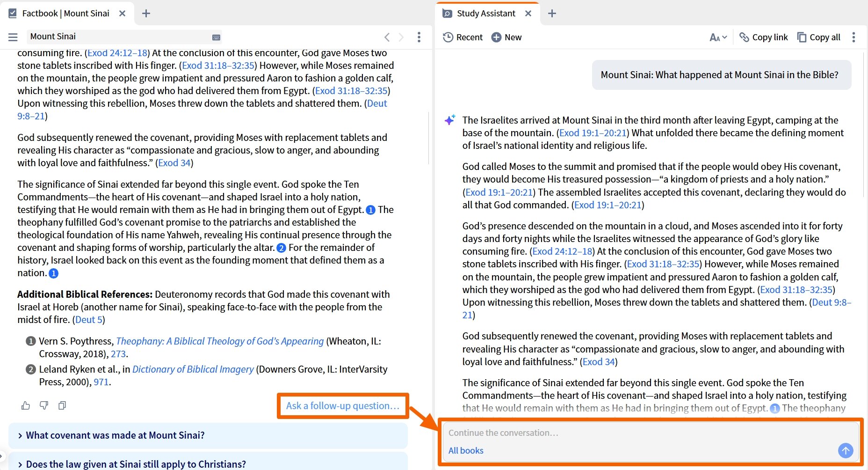The height and width of the screenshot is (470, 868).
Task: Expand 'What covenant was made at Mount Sinai?'
Action: pyautogui.click(x=208, y=435)
